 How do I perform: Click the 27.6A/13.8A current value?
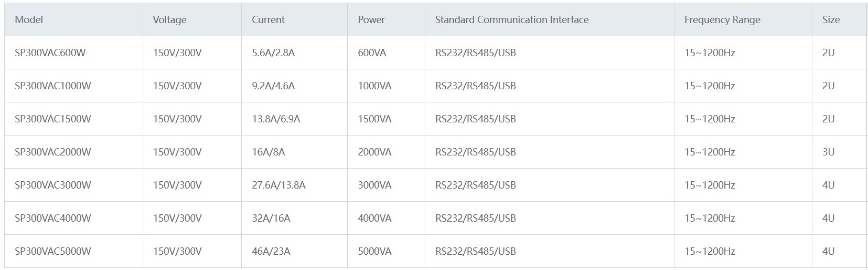pyautogui.click(x=278, y=185)
